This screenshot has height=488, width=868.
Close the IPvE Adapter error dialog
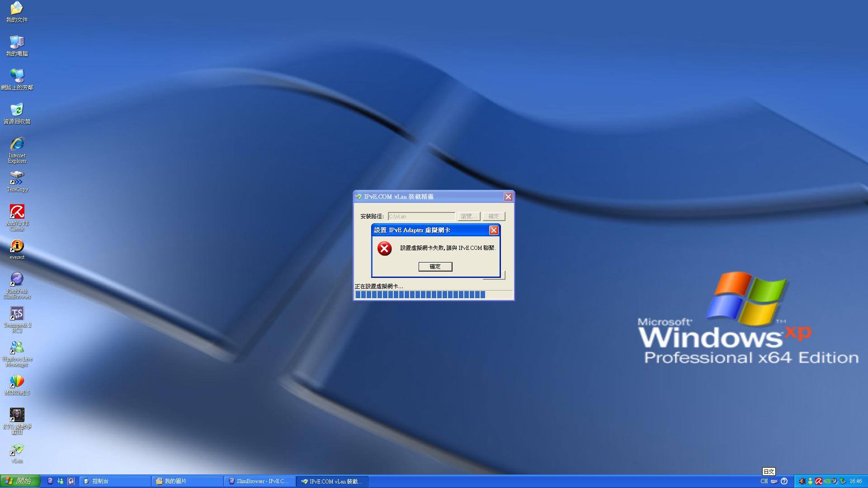494,230
